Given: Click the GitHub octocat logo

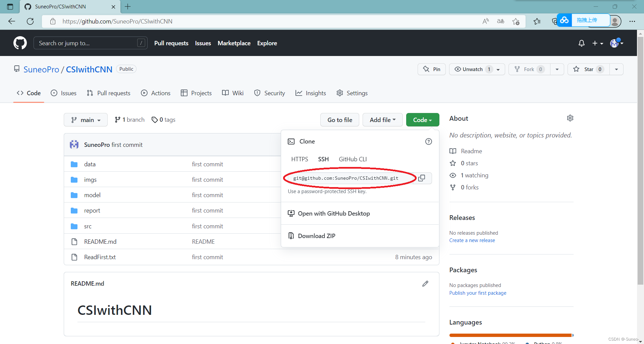Looking at the screenshot, I should click(x=20, y=43).
